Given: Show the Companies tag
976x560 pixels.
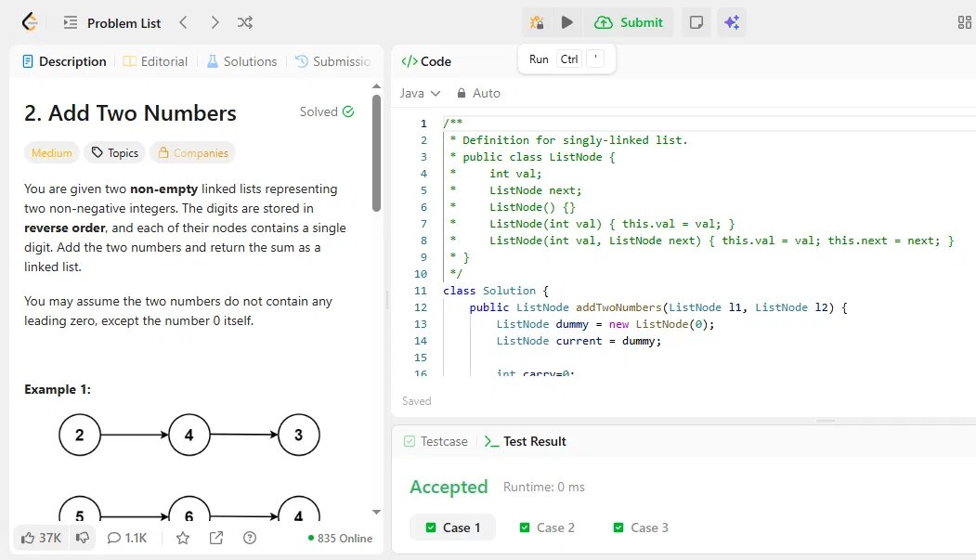Looking at the screenshot, I should click(x=192, y=152).
